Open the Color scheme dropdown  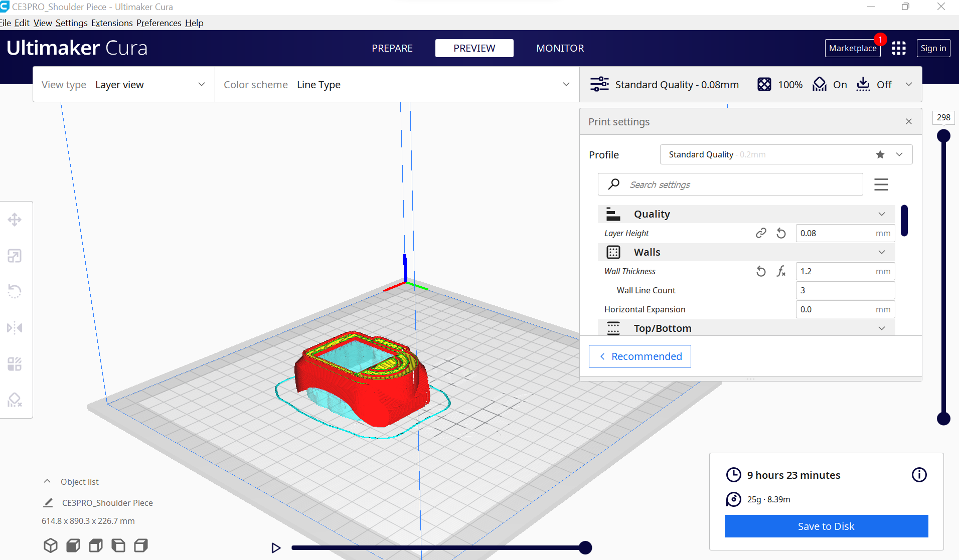[397, 85]
